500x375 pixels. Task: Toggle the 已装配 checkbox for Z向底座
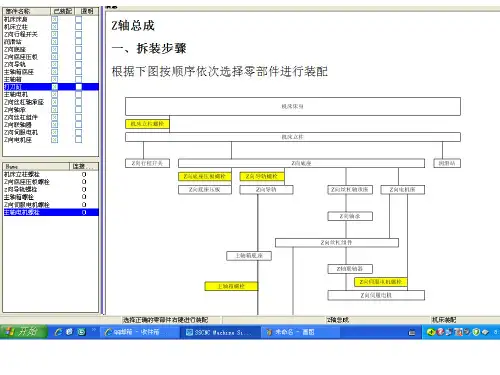[54, 49]
